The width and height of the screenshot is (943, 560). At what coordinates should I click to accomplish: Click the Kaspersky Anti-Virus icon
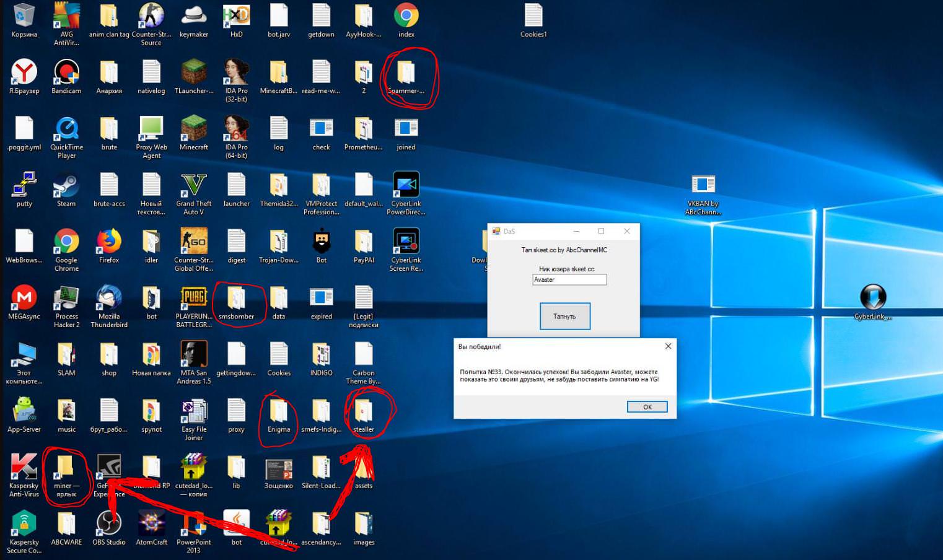[x=24, y=468]
